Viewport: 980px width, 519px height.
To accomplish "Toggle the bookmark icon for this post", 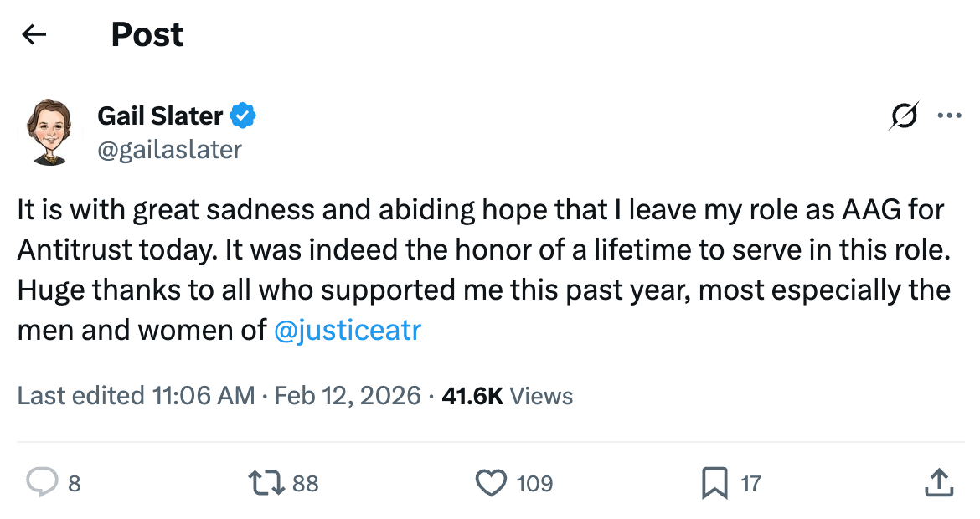I will point(714,483).
